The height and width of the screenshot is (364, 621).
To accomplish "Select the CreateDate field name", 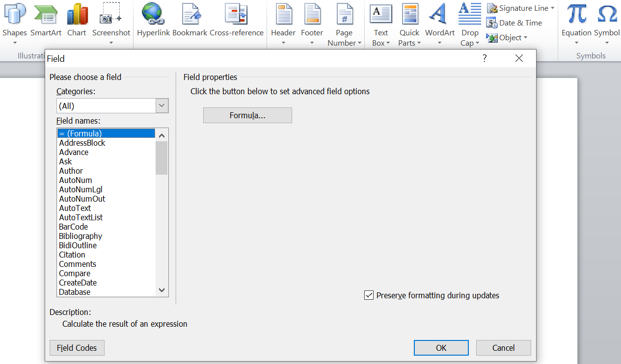I will (x=106, y=283).
